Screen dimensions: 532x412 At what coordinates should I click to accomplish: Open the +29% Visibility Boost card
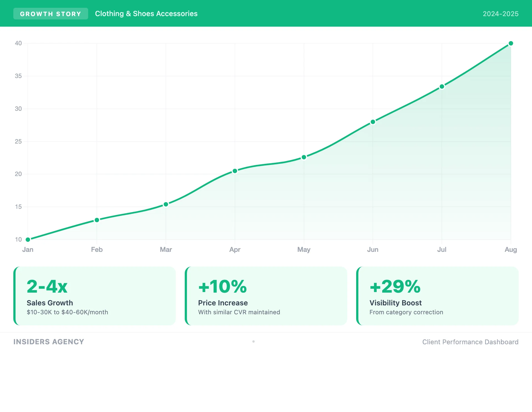[437, 296]
